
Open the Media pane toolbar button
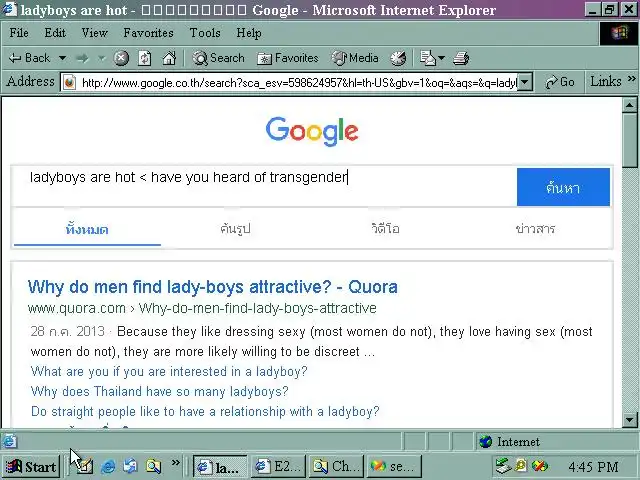click(355, 58)
